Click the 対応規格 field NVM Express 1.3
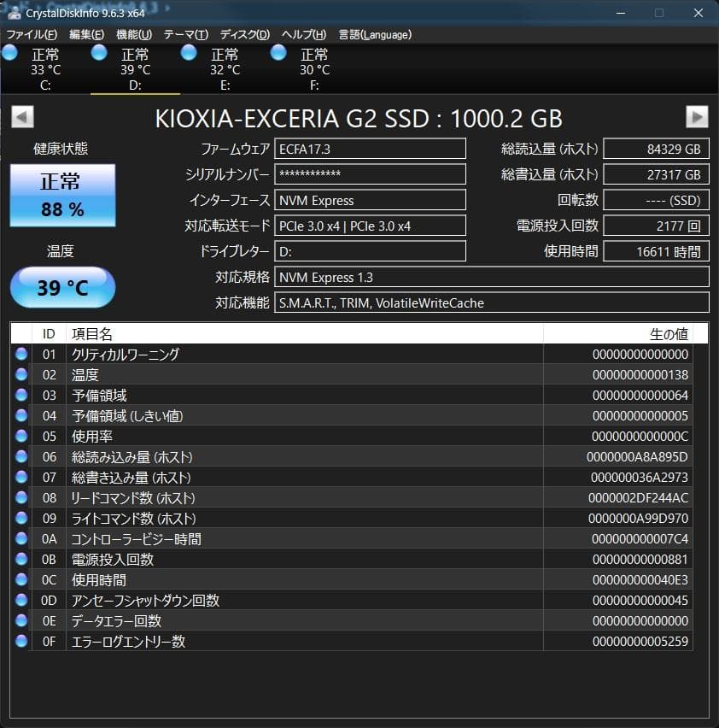 click(x=492, y=277)
